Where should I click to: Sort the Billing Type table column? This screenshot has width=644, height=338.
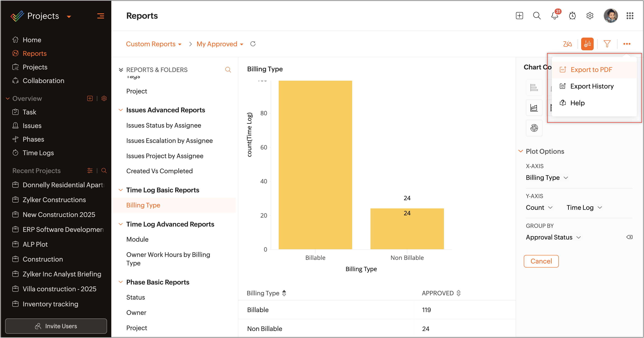pos(284,293)
